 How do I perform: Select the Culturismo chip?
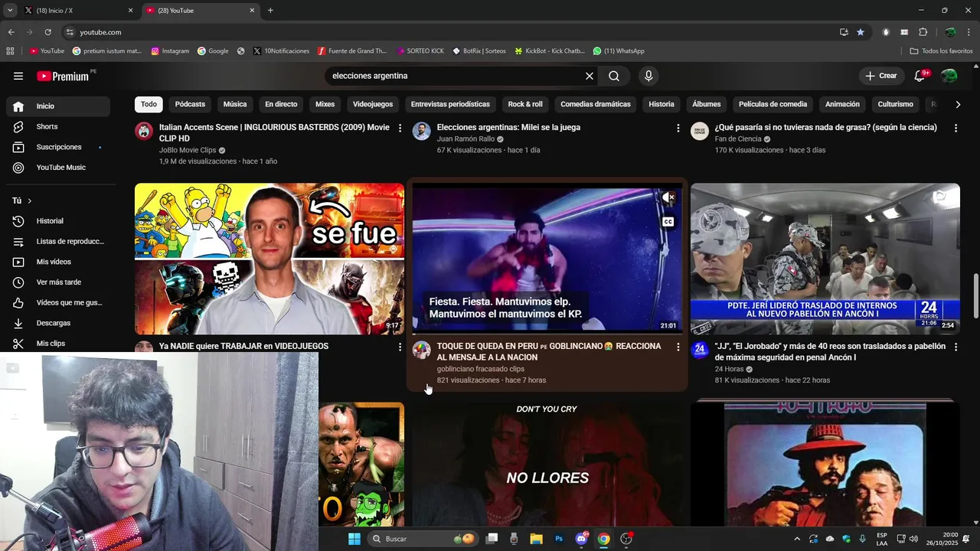click(x=895, y=104)
